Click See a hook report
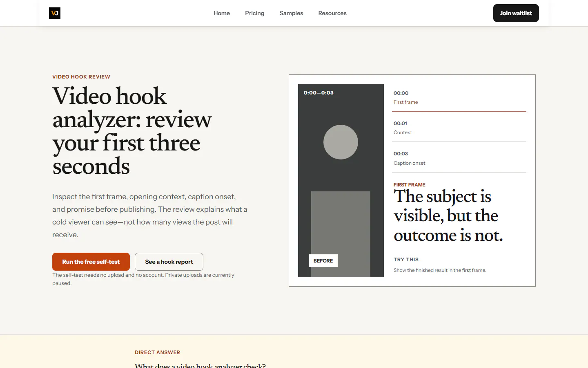This screenshot has width=588, height=368. coord(169,262)
